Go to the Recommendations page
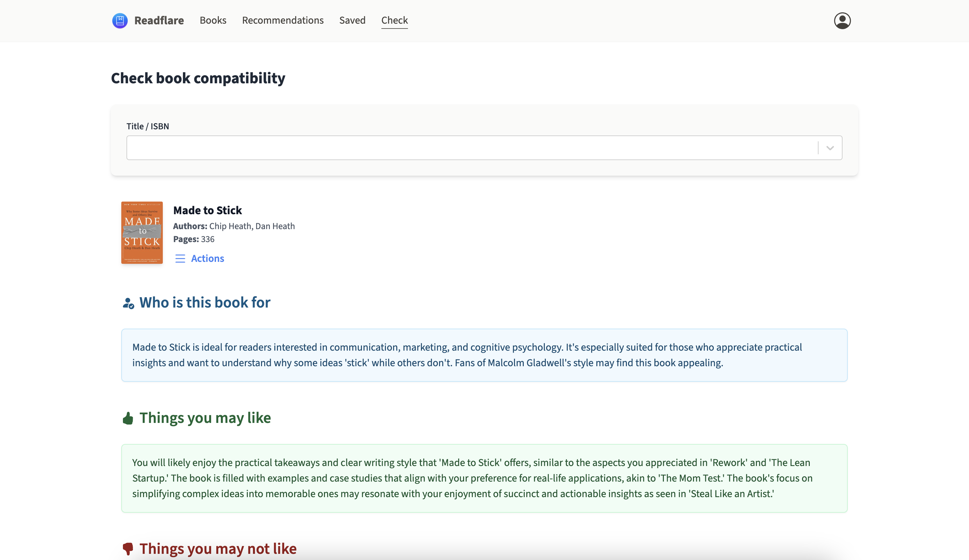Image resolution: width=969 pixels, height=560 pixels. point(283,20)
